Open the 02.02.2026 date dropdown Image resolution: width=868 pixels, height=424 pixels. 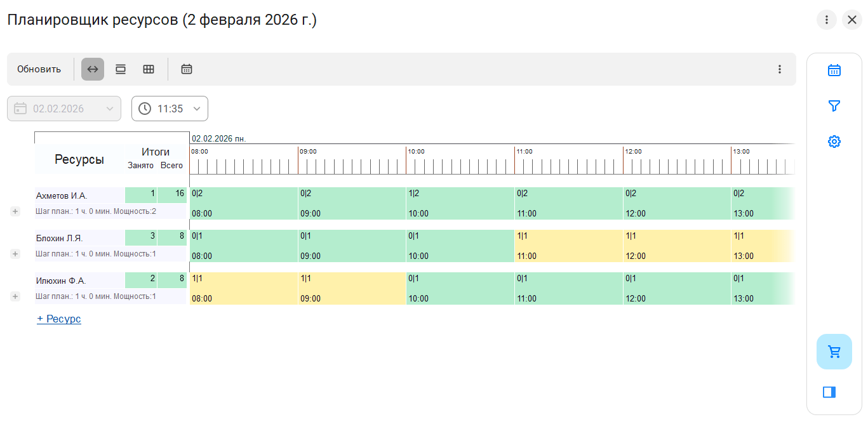[x=64, y=109]
